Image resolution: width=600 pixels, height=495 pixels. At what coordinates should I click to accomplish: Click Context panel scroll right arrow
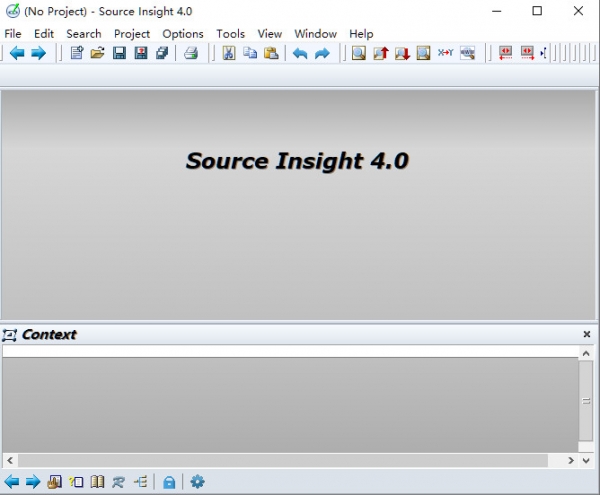[571, 460]
